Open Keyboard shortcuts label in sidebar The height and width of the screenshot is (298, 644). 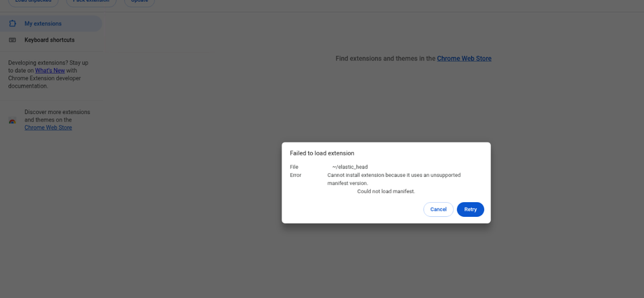pyautogui.click(x=50, y=40)
